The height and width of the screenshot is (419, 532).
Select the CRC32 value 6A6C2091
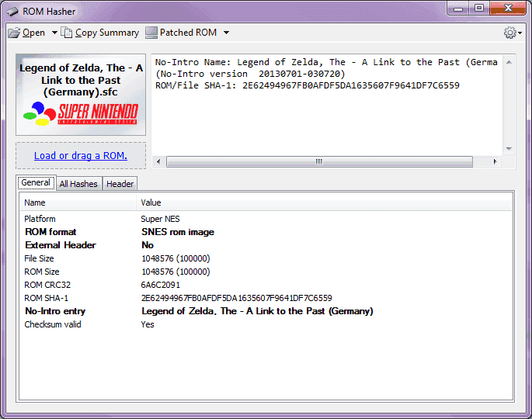coord(161,285)
